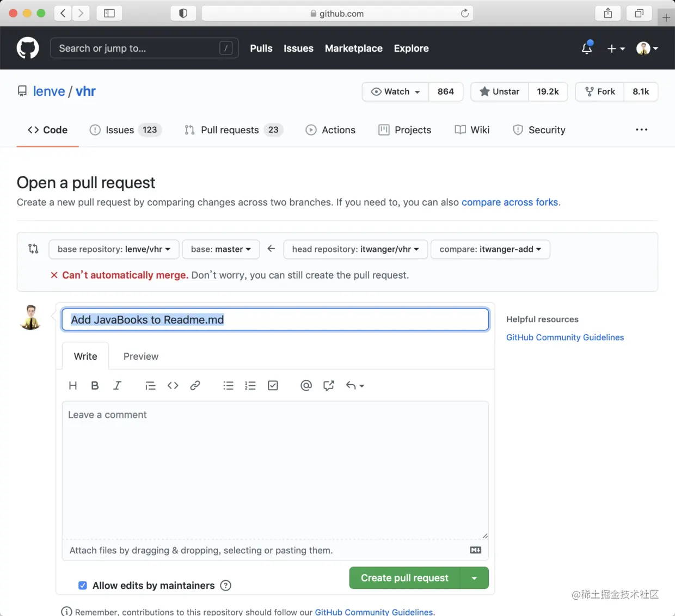This screenshot has height=616, width=675.
Task: Open the notifications bell
Action: pos(587,48)
